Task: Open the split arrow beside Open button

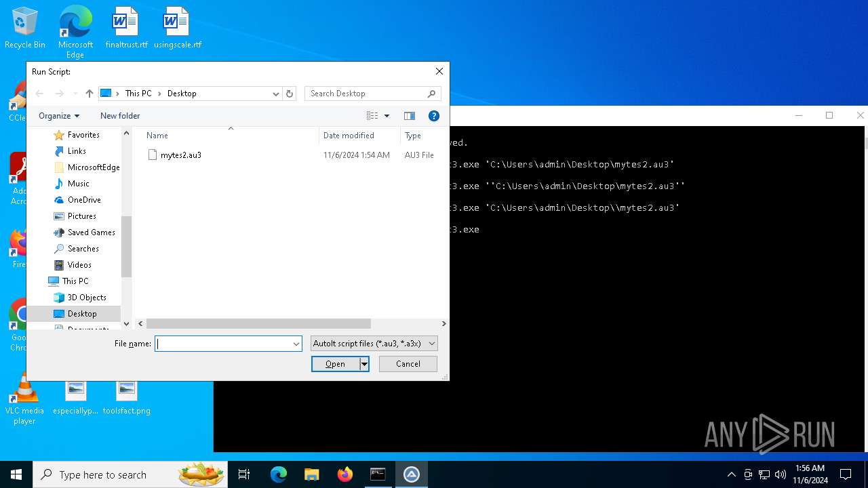Action: click(x=364, y=364)
